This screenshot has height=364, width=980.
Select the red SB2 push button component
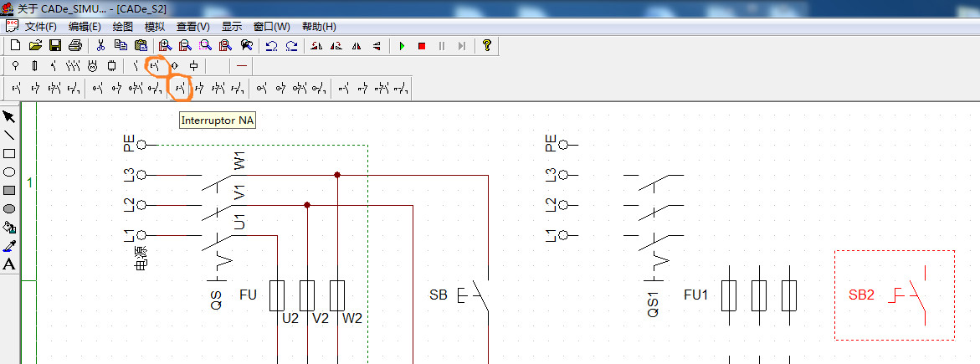tap(894, 295)
